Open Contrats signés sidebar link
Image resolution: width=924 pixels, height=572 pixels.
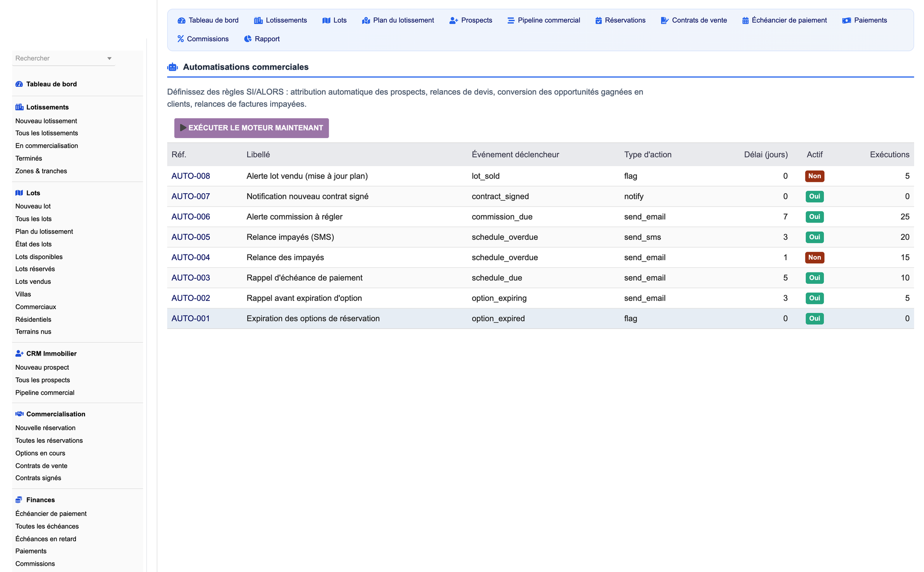[38, 478]
